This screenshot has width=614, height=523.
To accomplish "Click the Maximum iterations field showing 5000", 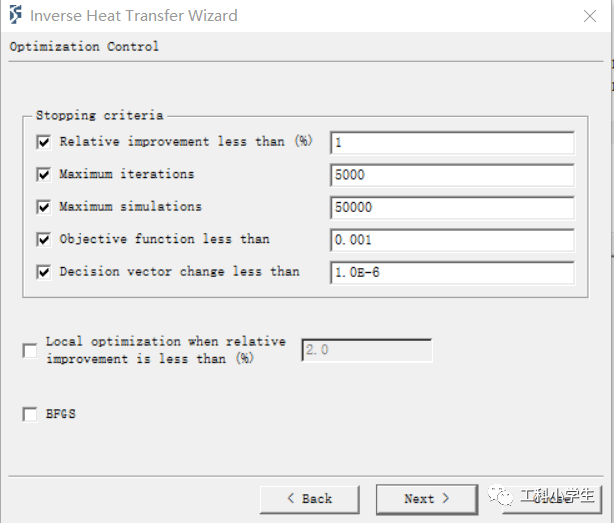I will pos(452,175).
